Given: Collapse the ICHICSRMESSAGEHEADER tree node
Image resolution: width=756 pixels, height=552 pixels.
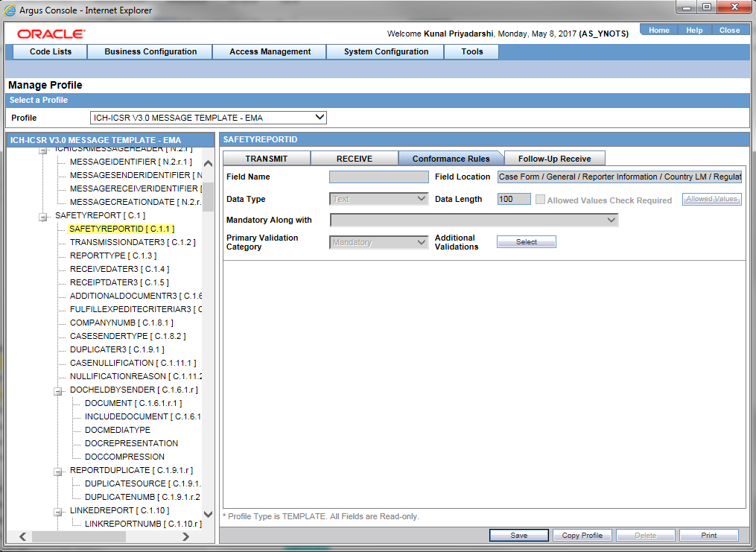Looking at the screenshot, I should click(x=43, y=150).
